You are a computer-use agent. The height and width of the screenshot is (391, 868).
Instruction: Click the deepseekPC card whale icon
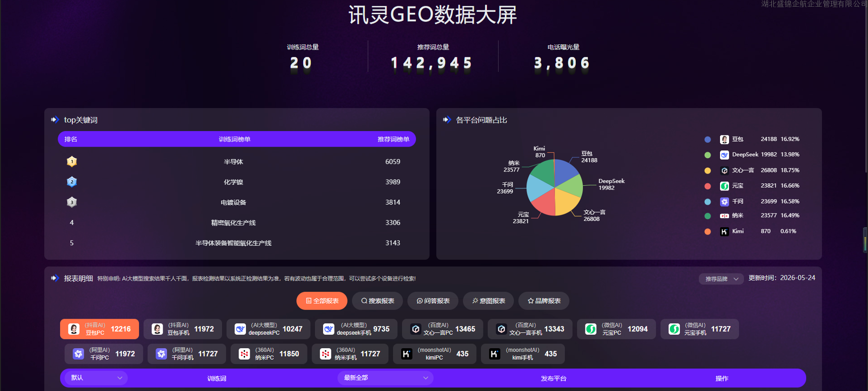(x=240, y=329)
